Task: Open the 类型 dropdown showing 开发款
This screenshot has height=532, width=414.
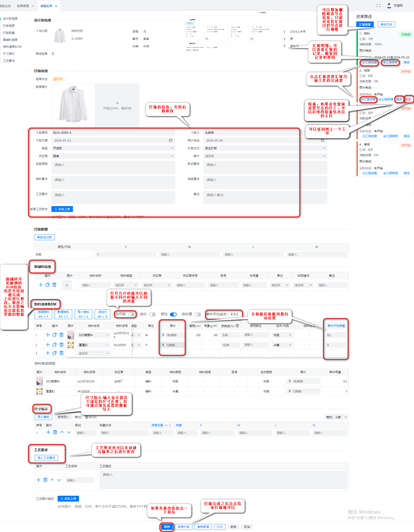Action: (113, 148)
